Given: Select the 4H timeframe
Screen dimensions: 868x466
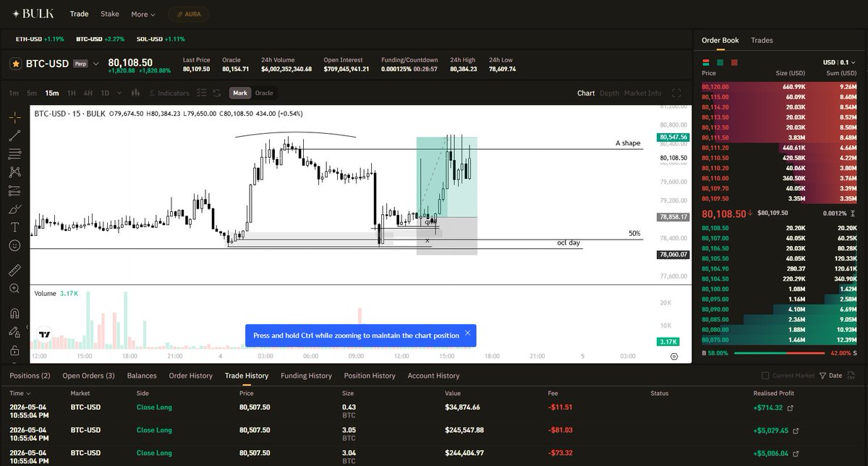Looking at the screenshot, I should (88, 93).
